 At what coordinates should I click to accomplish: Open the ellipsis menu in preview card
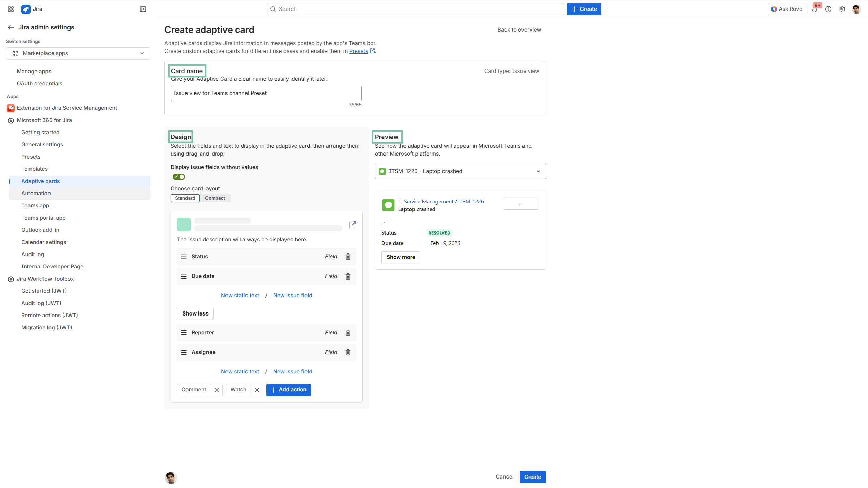[521, 204]
